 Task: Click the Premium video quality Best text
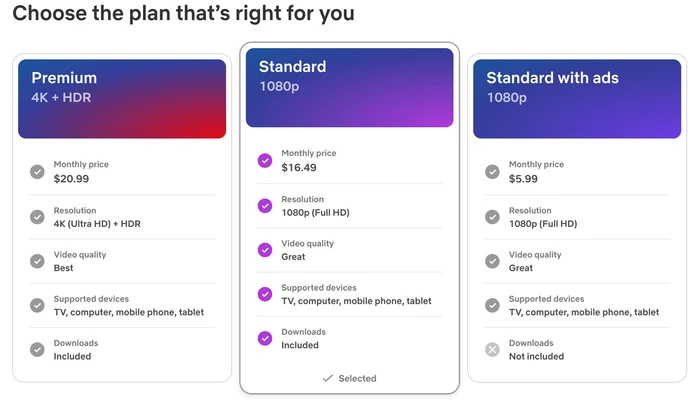64,268
